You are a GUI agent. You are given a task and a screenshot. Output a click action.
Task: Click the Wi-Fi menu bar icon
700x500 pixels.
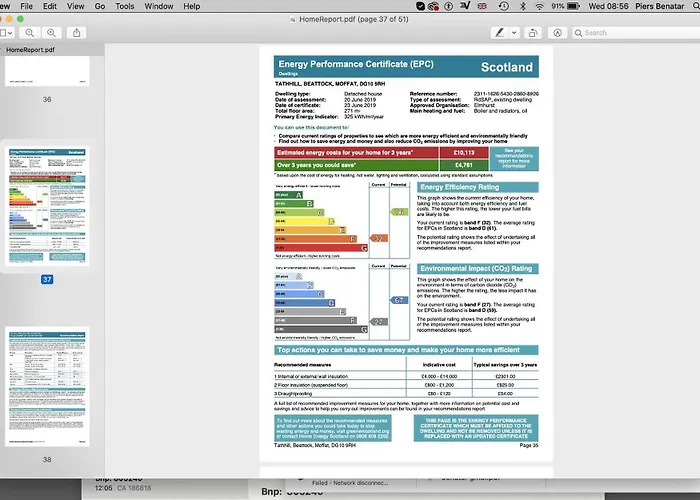[x=539, y=6]
